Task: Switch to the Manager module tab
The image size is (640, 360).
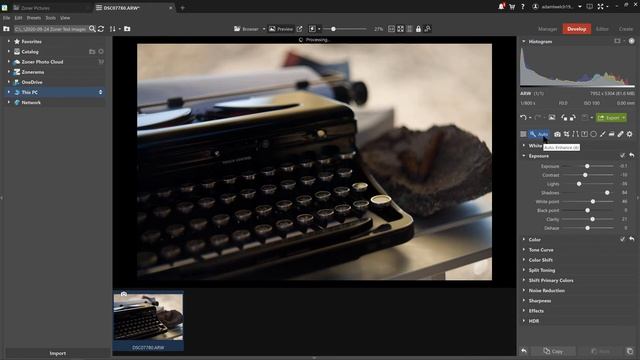Action: click(x=547, y=29)
